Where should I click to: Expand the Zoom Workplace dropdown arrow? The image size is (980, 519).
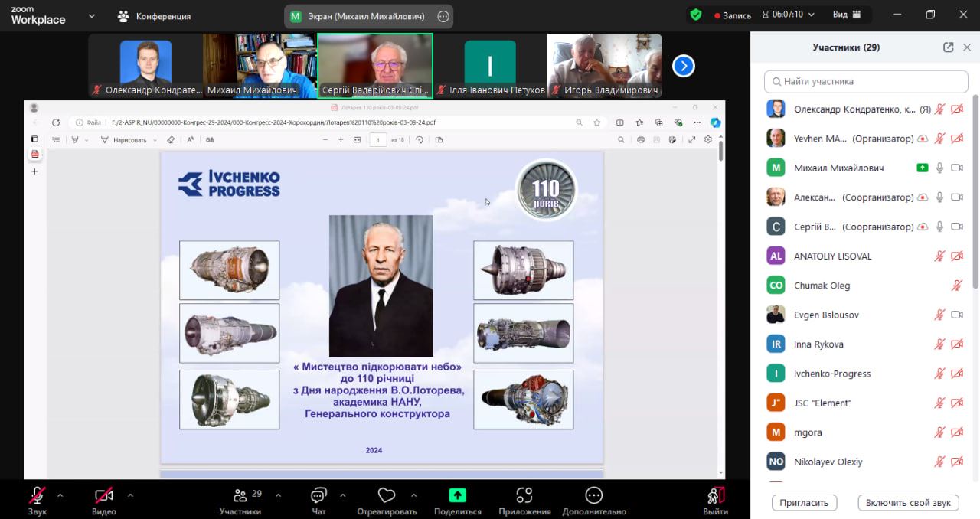[x=92, y=15]
